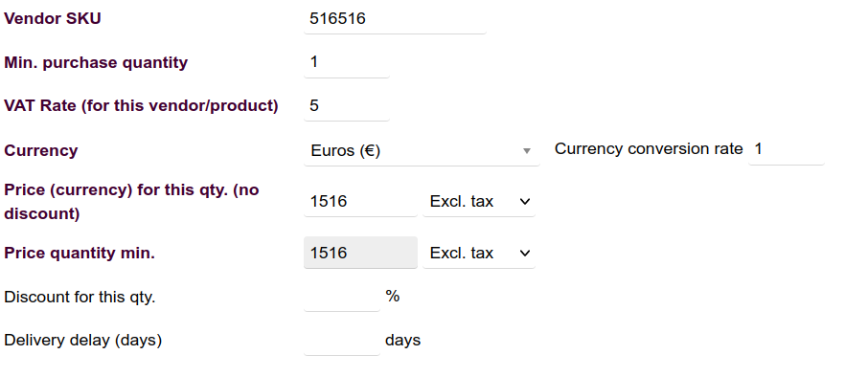Click the Vendor SKU input field
Screen dimensions: 868x377
point(395,19)
